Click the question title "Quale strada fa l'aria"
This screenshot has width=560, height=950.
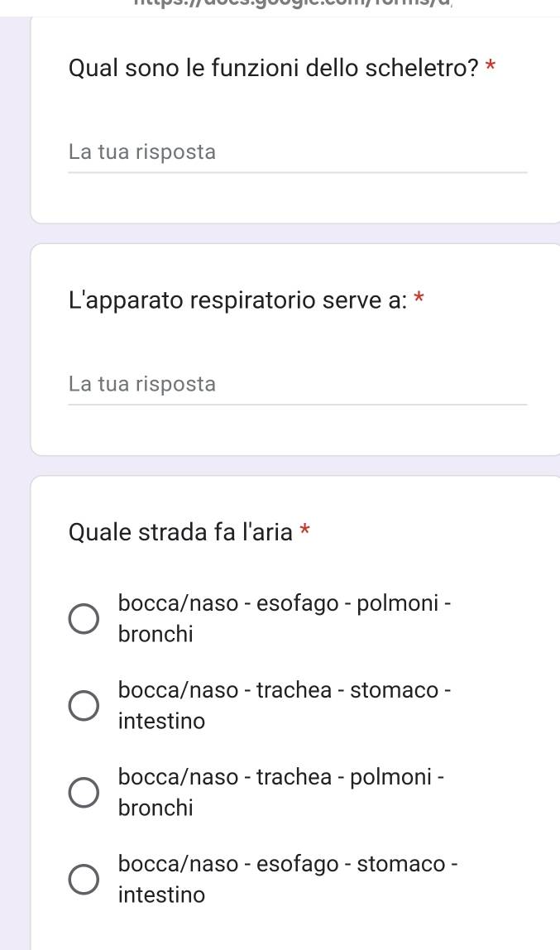[x=180, y=531]
